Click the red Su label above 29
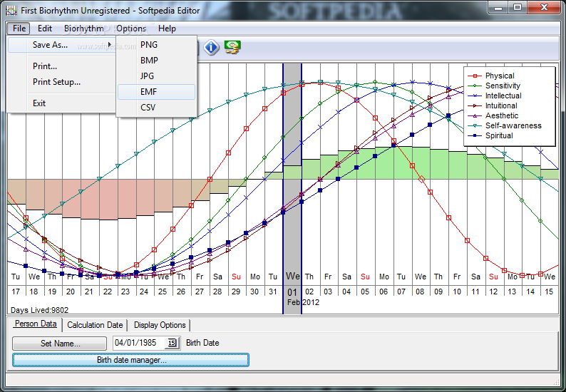 tap(236, 277)
